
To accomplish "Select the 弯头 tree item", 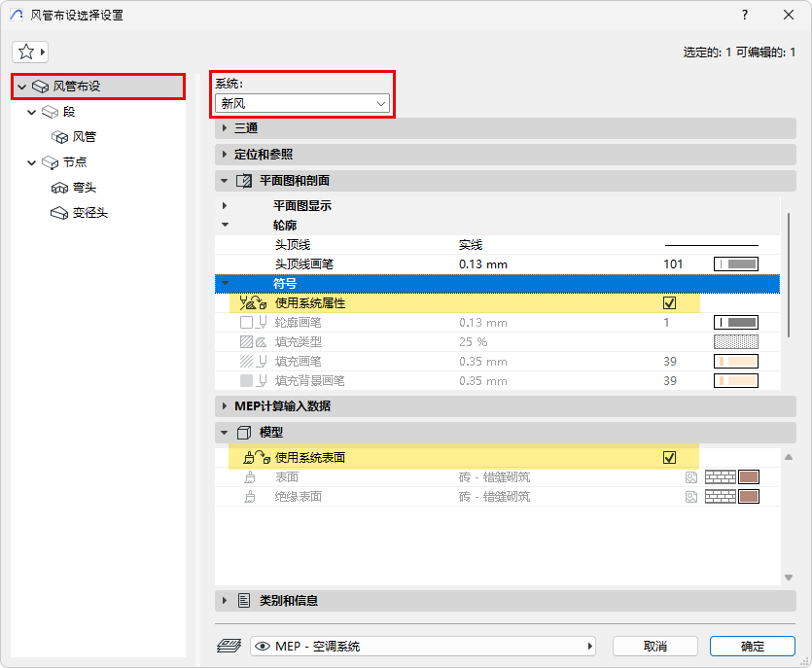I will point(85,188).
